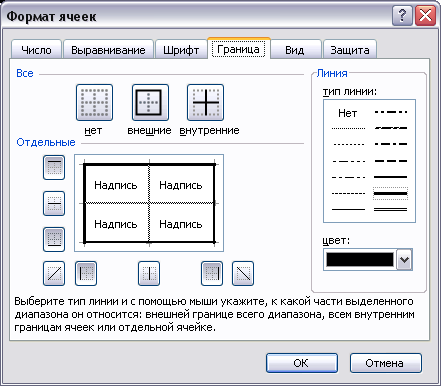Select 'Нет' line style

[348, 113]
